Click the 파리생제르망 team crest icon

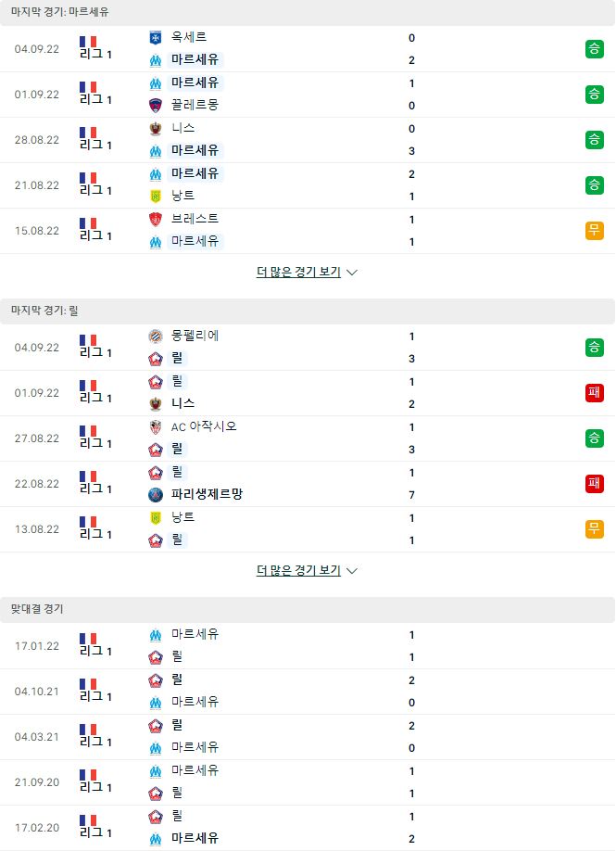[156, 494]
